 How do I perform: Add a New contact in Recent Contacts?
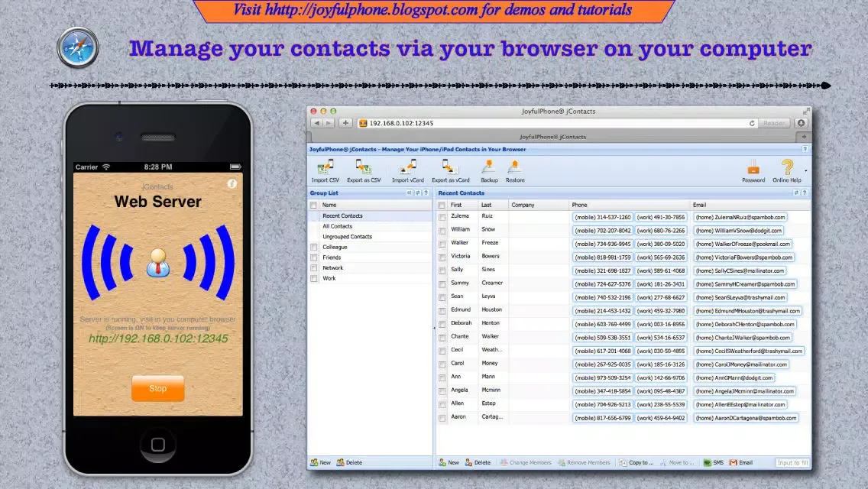449,462
